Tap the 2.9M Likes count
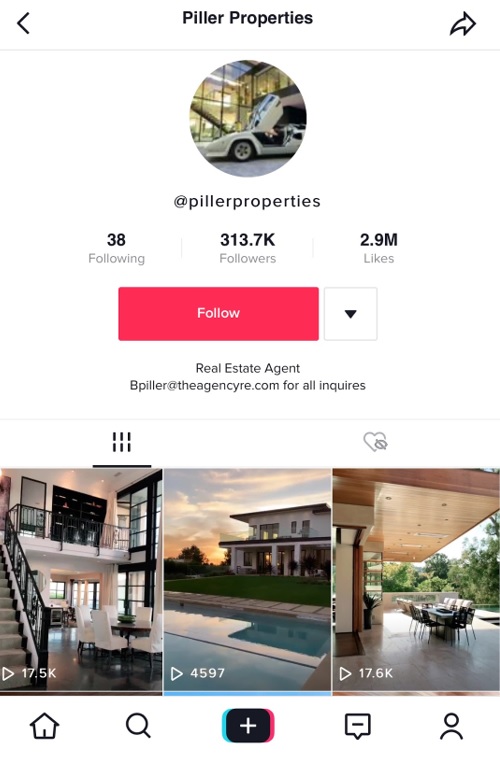Image resolution: width=500 pixels, height=764 pixels. click(x=379, y=248)
